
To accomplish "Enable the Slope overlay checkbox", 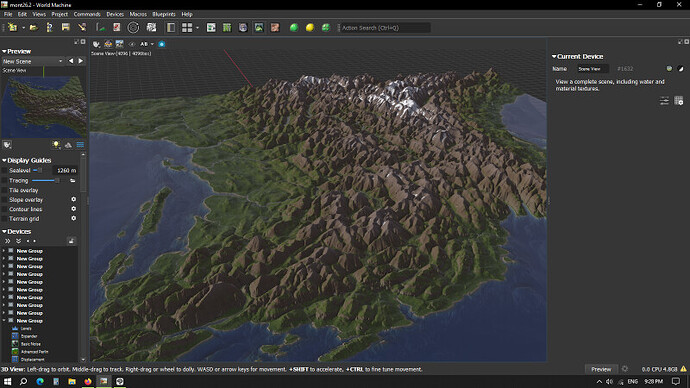I will tap(5, 200).
